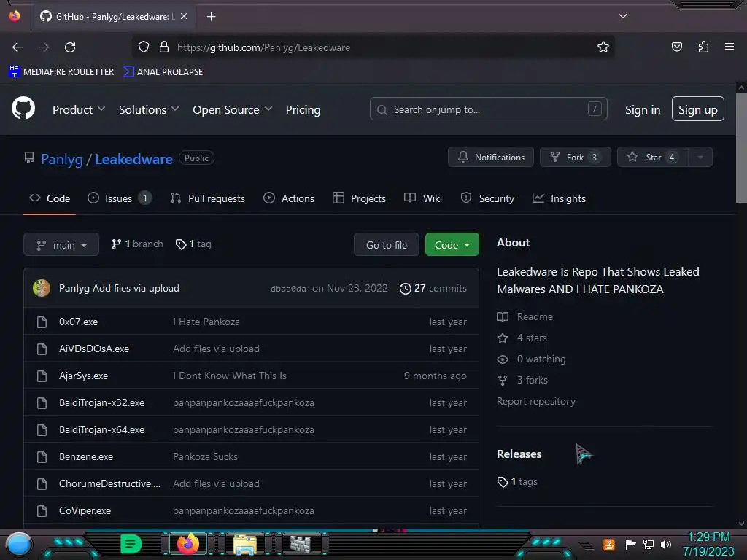
Task: Open the AiVDsDOsA.exe file
Action: click(94, 349)
